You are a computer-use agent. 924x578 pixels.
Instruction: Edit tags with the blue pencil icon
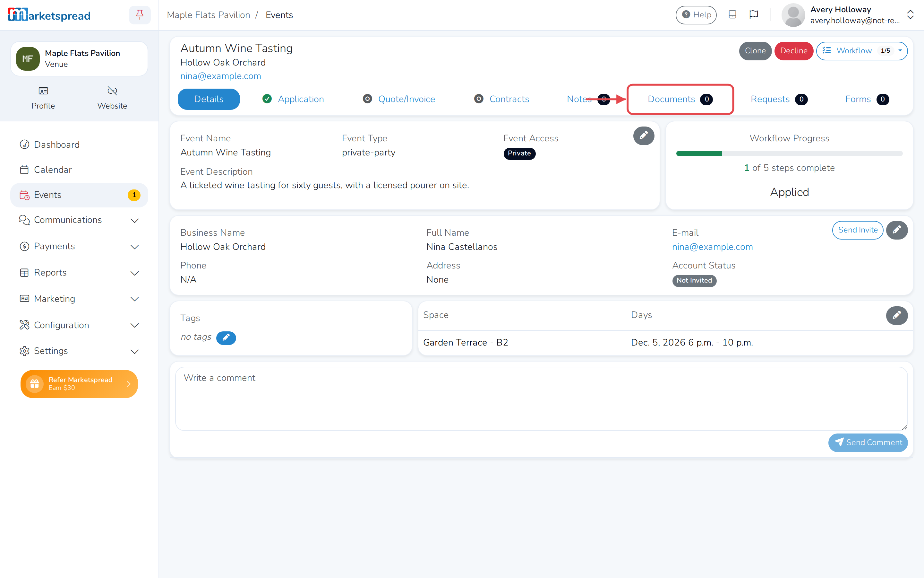(226, 337)
